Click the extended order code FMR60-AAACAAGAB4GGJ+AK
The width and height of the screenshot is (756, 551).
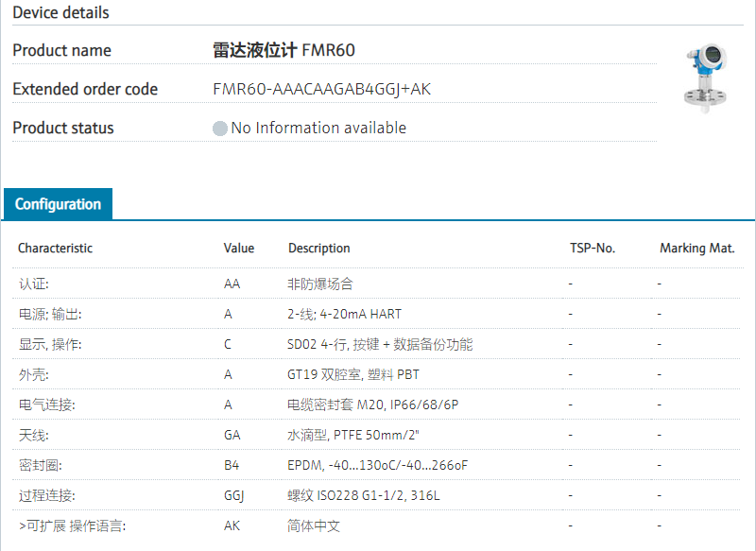[321, 90]
